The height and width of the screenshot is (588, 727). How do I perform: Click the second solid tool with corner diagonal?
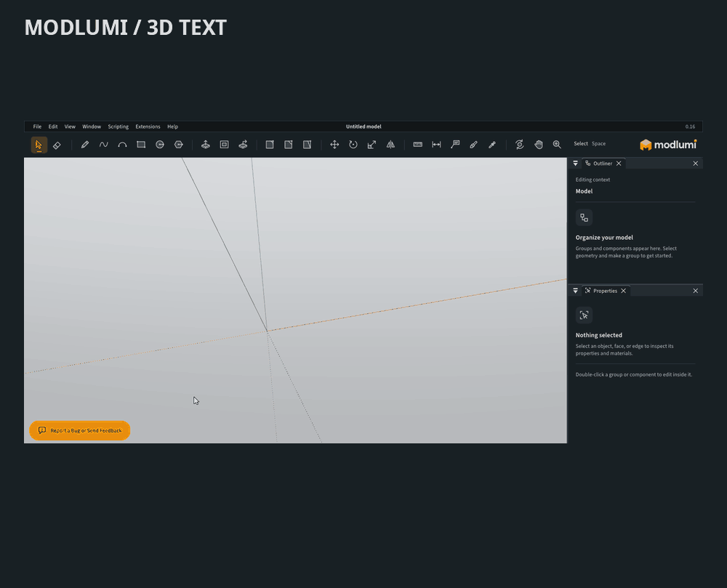289,145
